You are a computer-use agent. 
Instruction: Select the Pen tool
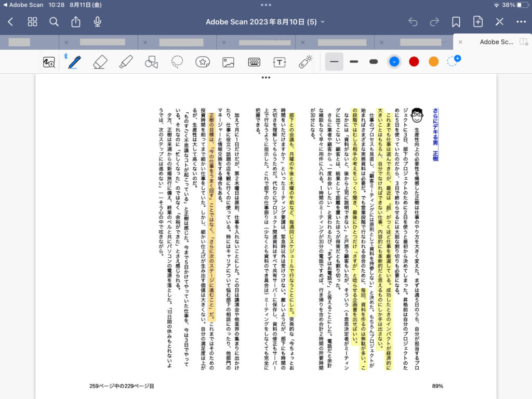point(74,62)
